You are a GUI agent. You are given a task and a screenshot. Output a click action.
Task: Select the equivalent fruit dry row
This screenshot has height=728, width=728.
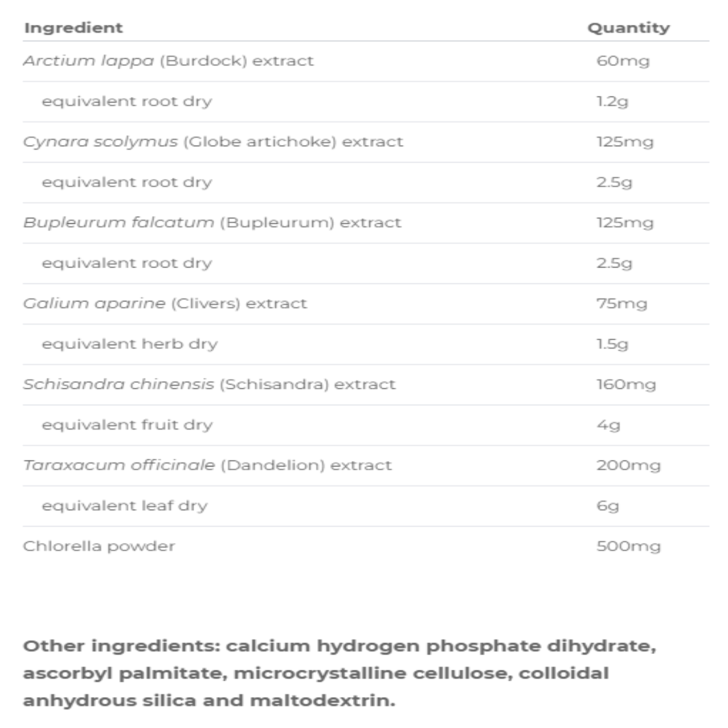pyautogui.click(x=127, y=425)
